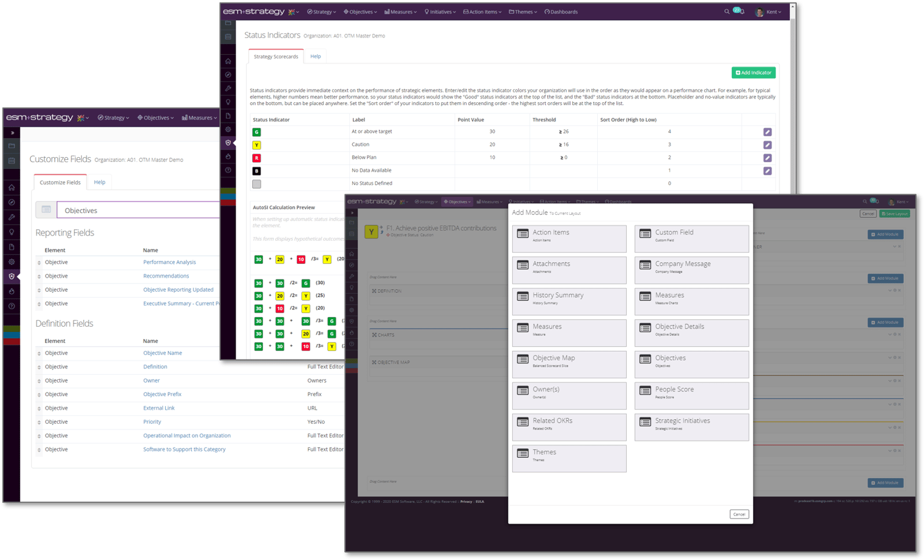Open help question-mark icon in Customize Fields sidebar

pyautogui.click(x=12, y=306)
